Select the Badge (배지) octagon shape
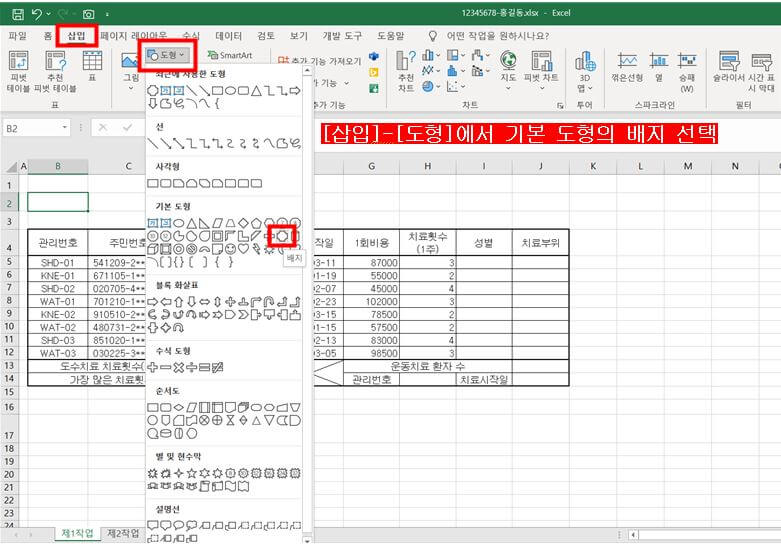The width and height of the screenshot is (781, 553). tap(282, 236)
